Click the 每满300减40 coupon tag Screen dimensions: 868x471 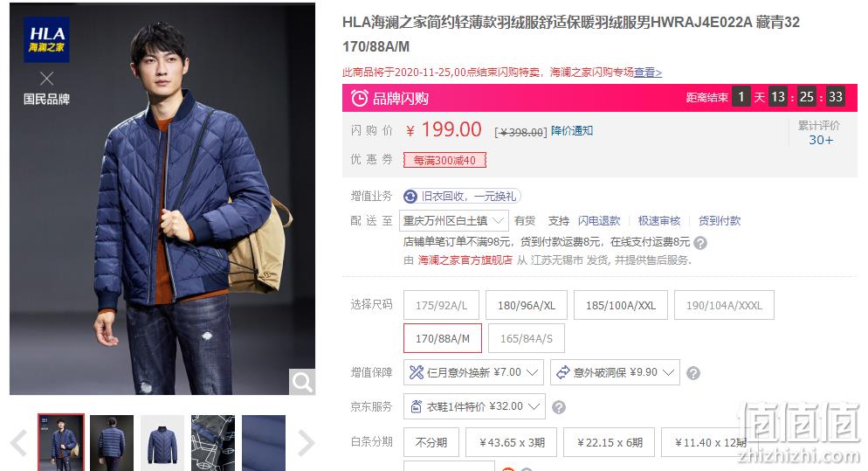coord(444,160)
